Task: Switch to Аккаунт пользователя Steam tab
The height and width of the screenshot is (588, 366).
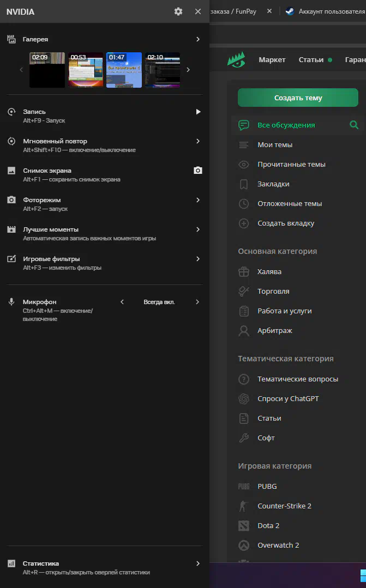Action: click(325, 11)
